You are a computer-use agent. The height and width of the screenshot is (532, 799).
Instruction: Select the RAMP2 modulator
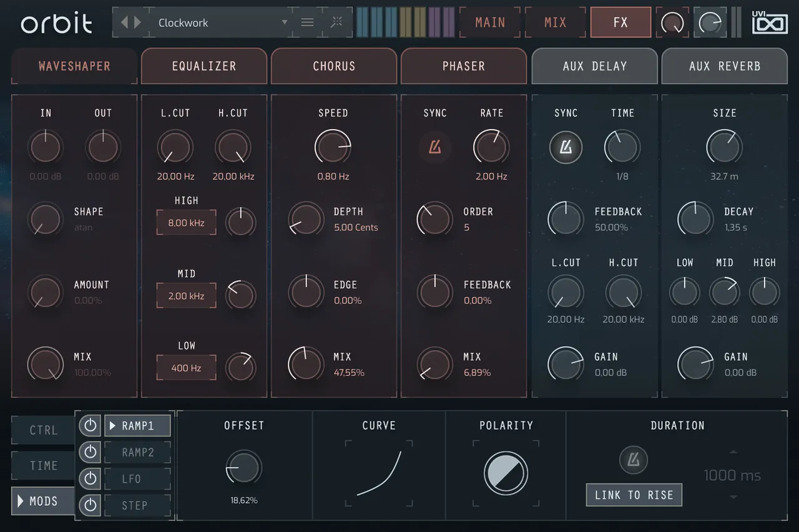click(137, 452)
